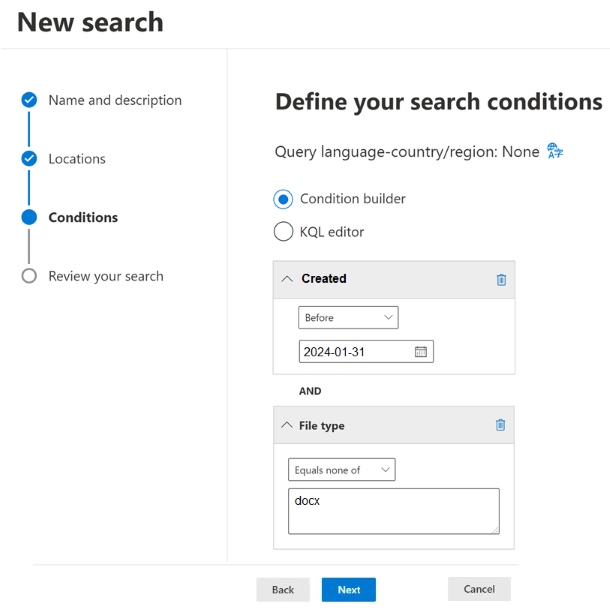Click the Next button
The height and width of the screenshot is (613, 610).
348,590
